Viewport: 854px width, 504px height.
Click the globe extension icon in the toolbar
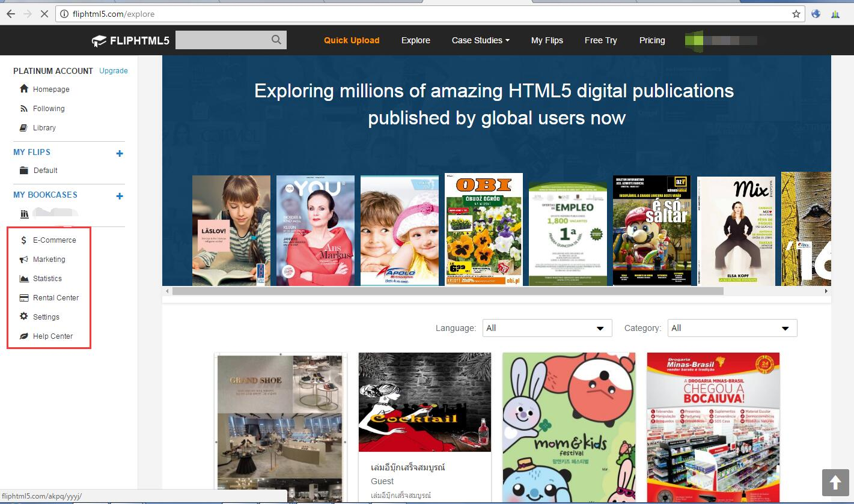816,14
